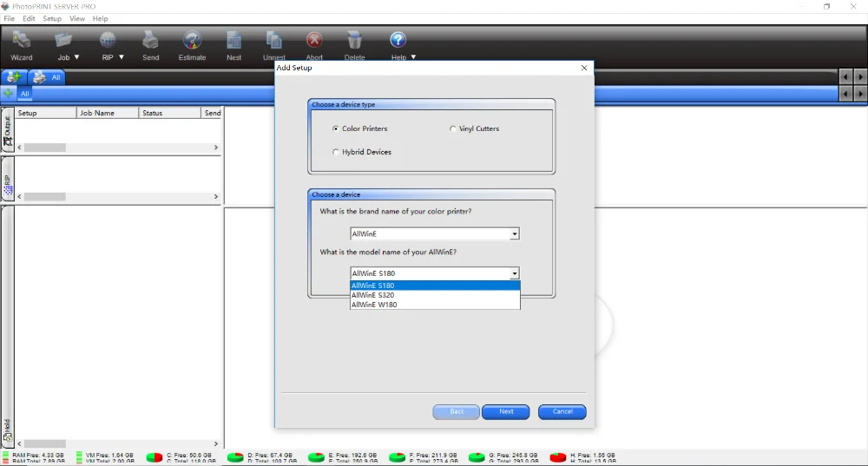The width and height of the screenshot is (868, 466).
Task: Select the Hybrid Devices radio button
Action: [x=335, y=152]
